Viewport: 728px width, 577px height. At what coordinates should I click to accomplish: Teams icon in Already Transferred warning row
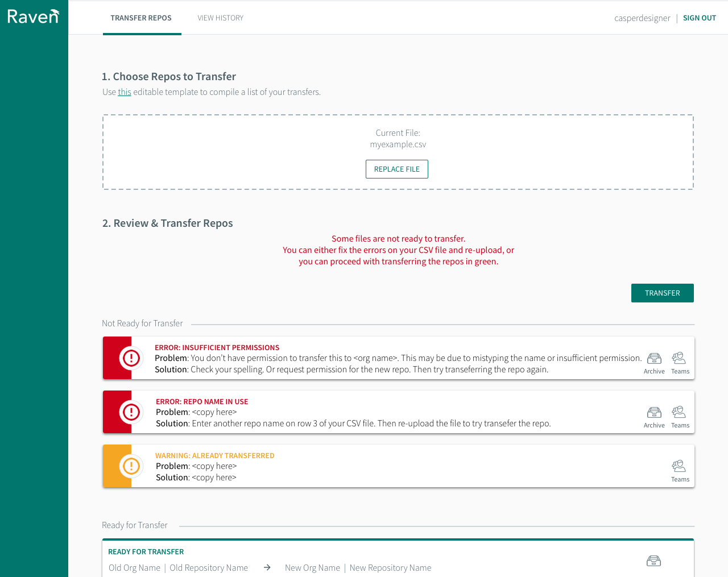click(679, 466)
